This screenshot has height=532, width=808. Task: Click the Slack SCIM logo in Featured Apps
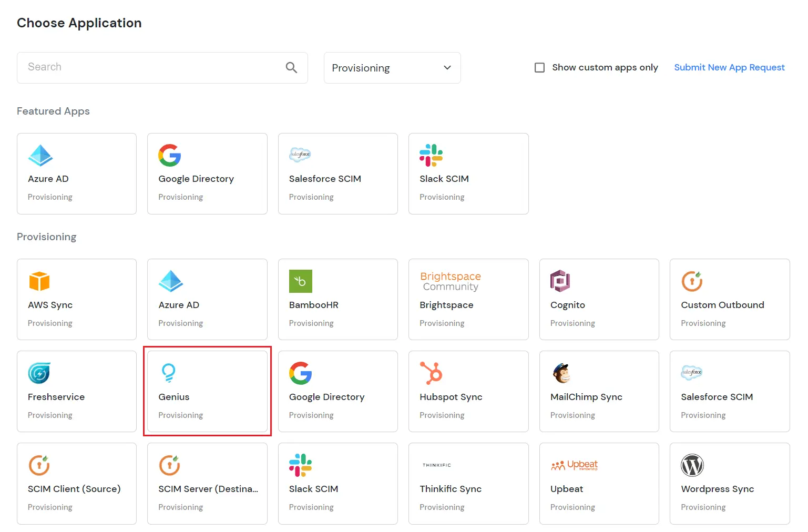(431, 155)
